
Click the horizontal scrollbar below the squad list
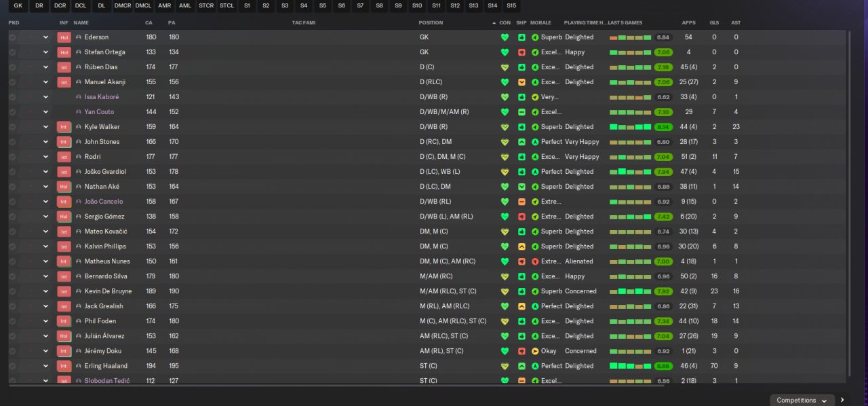point(338,385)
